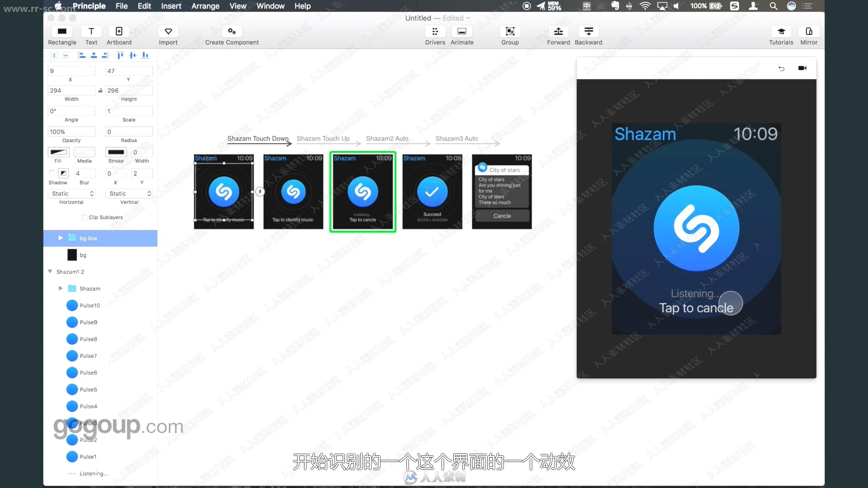Select the Listening... layer

pyautogui.click(x=100, y=473)
